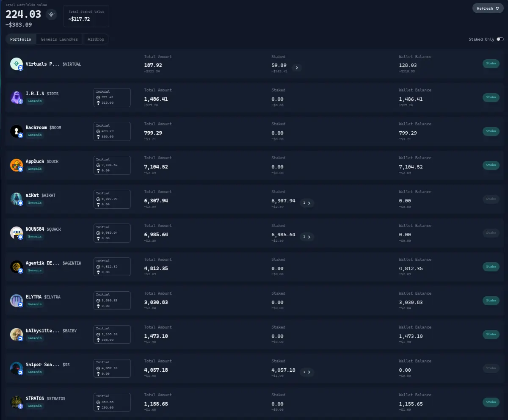Open the Airdrop tab
The image size is (508, 420).
tap(96, 39)
